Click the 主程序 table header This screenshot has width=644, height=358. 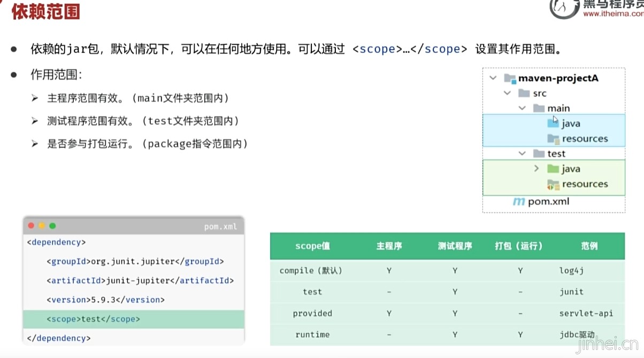point(389,246)
